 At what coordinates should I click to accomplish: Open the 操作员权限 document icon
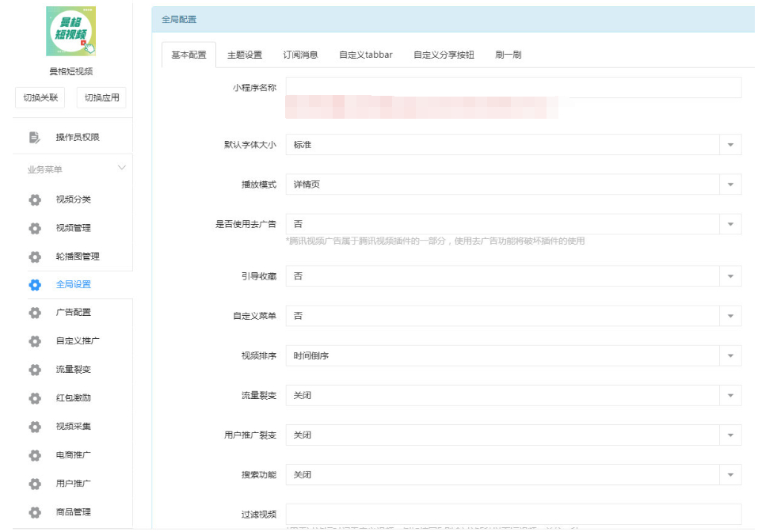(34, 138)
